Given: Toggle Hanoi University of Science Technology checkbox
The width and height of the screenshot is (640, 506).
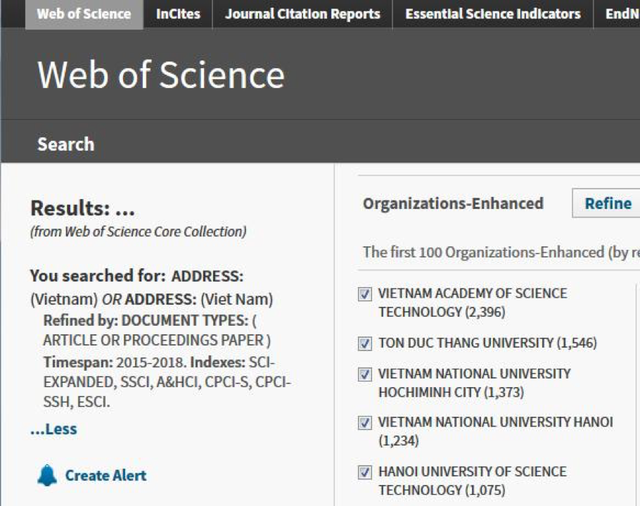Looking at the screenshot, I should tap(365, 472).
